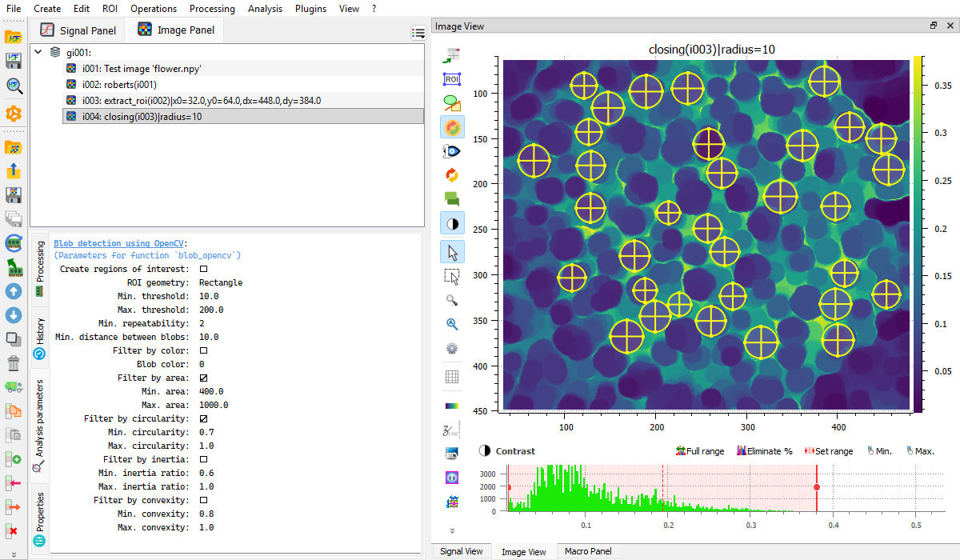The width and height of the screenshot is (960, 560).
Task: Collapse the gi001 tree node
Action: point(38,50)
